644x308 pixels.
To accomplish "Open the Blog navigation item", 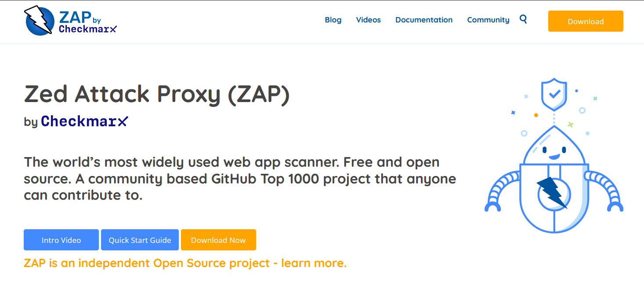I will (x=333, y=20).
